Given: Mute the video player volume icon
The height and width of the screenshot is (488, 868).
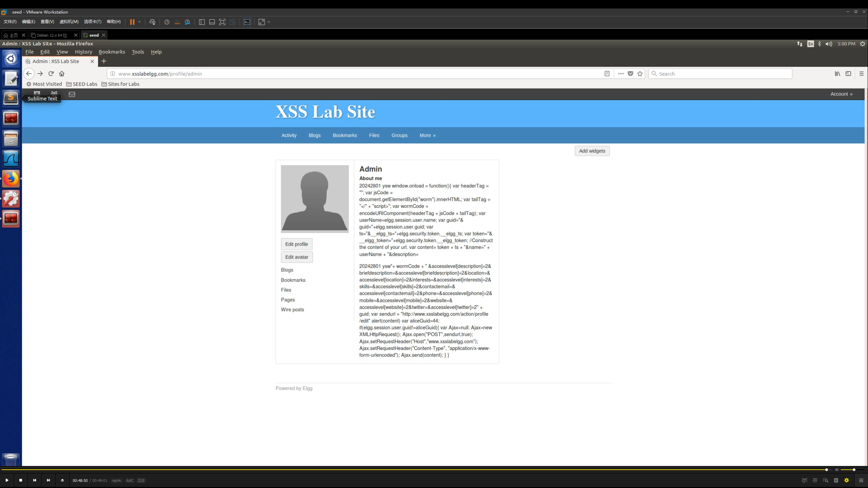Looking at the screenshot, I should tap(837, 470).
